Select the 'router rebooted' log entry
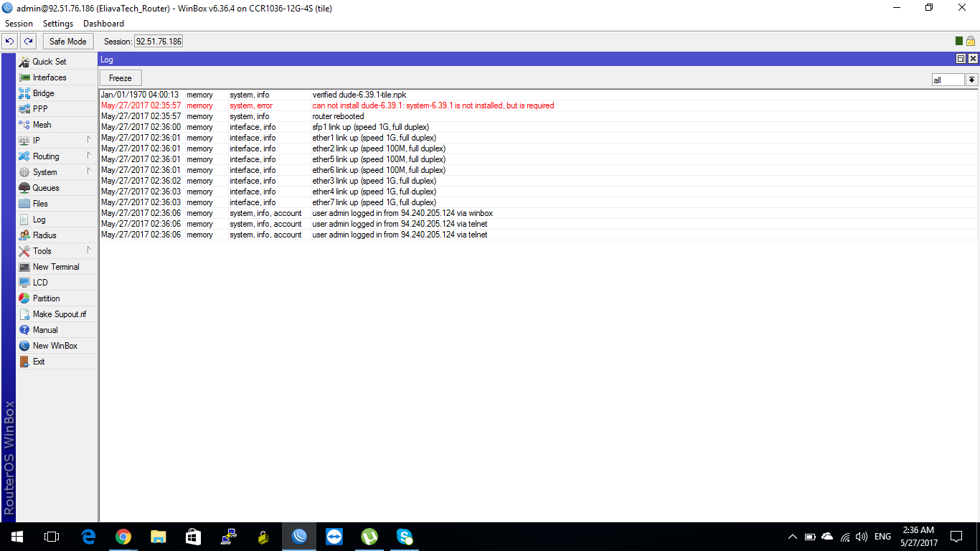980x551 pixels. (x=538, y=116)
